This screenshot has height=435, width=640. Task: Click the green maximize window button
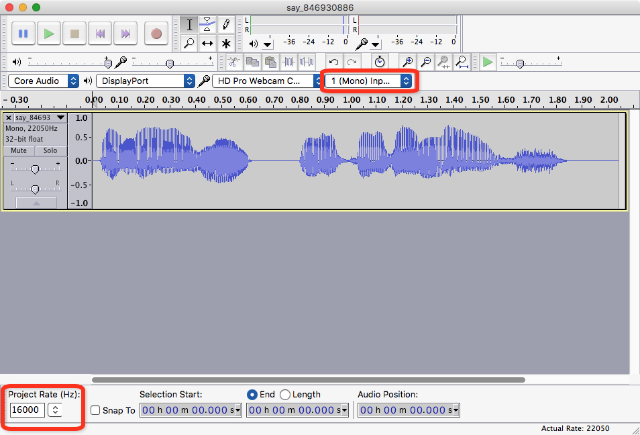tap(36, 7)
